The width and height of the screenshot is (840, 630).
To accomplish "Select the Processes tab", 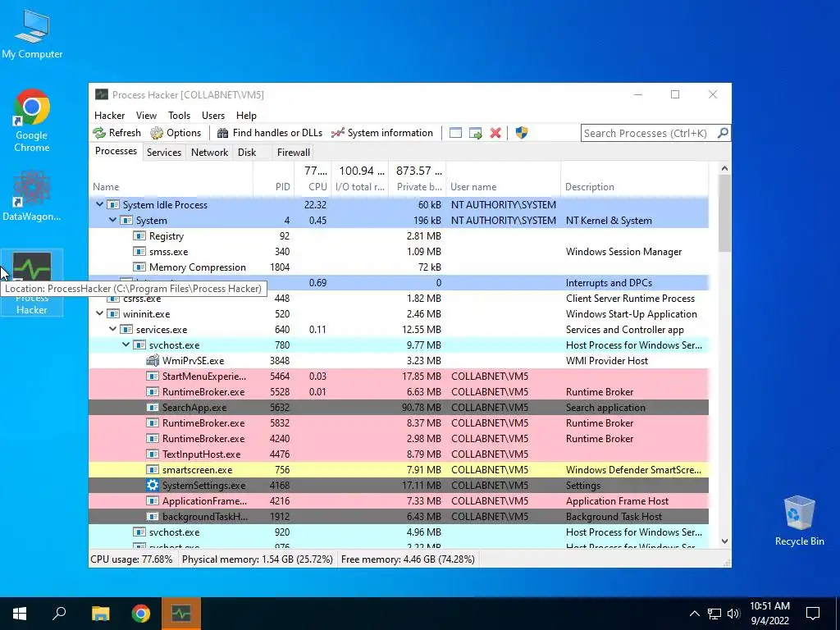I will pyautogui.click(x=116, y=152).
